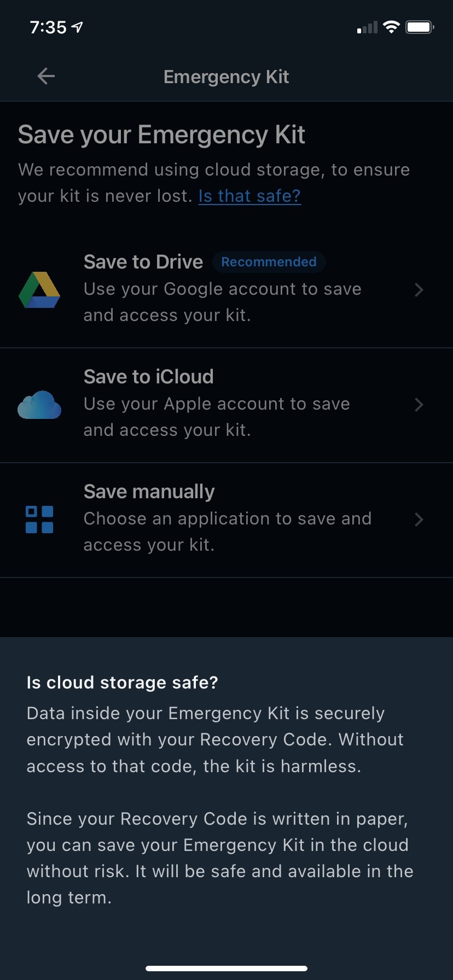Tap the battery indicator icon
Image resolution: width=453 pixels, height=980 pixels.
click(420, 26)
